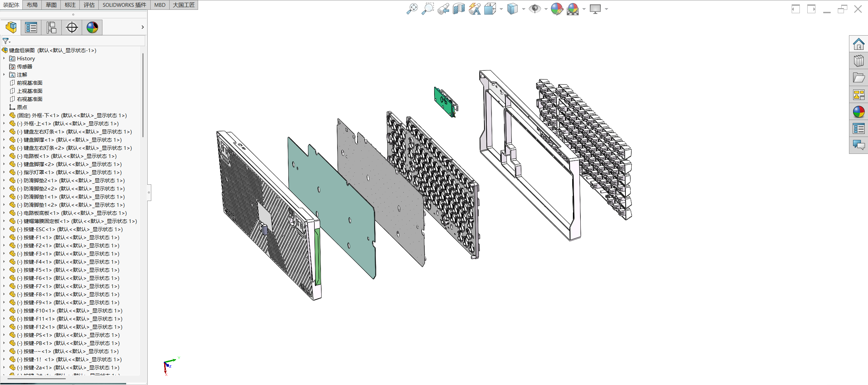This screenshot has width=868, height=385.
Task: Click the feature tree filter field
Action: [x=75, y=41]
